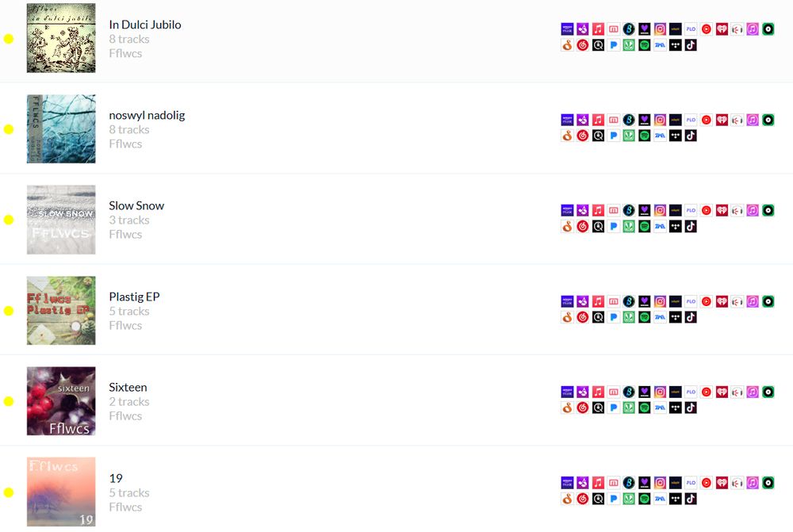This screenshot has width=793, height=532.
Task: Toggle the yellow status indicator beside Slow Snow
Action: coord(11,220)
